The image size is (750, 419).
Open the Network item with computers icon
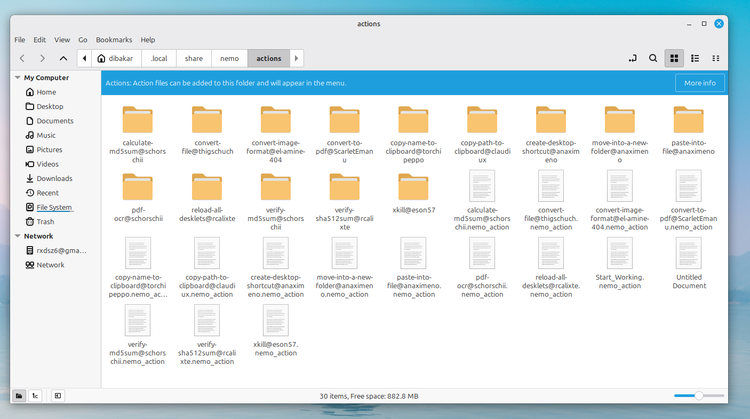click(x=50, y=265)
